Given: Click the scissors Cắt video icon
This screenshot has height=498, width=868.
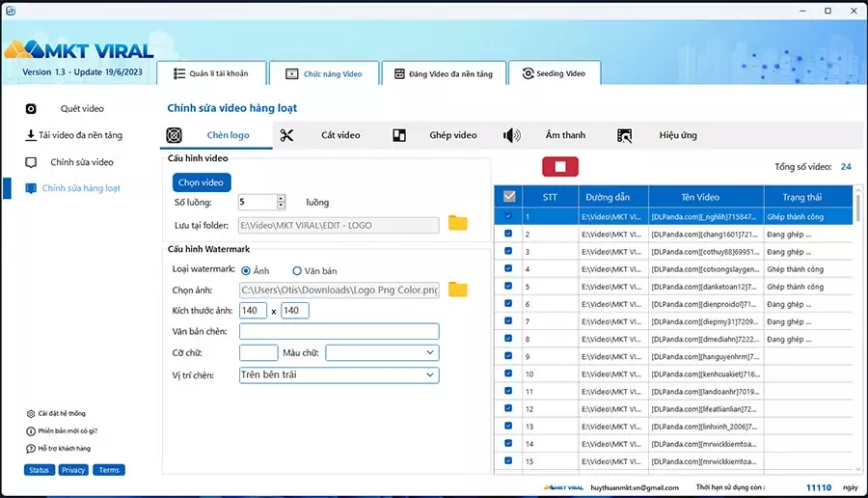Looking at the screenshot, I should pos(286,135).
